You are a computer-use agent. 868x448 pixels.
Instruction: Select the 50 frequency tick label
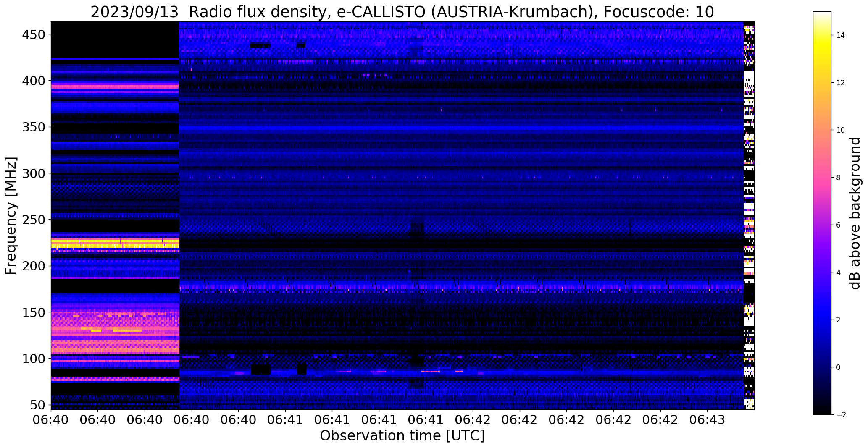coord(38,405)
